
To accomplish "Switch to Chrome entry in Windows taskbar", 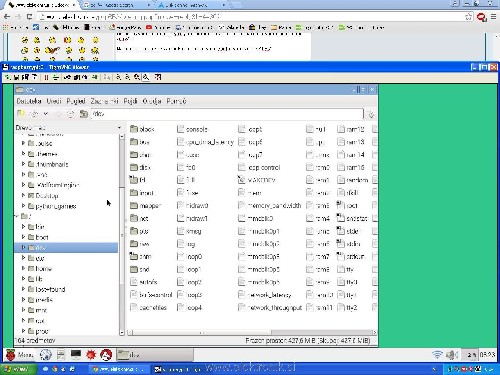I will point(118,369).
